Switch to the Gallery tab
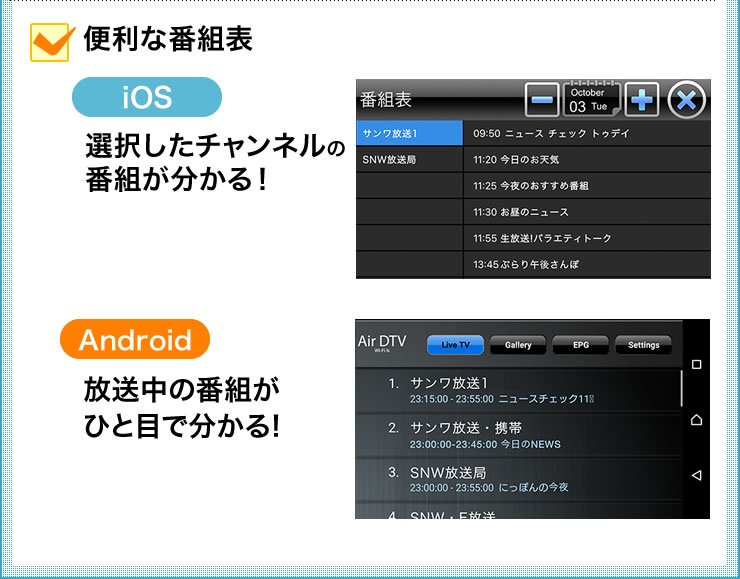 click(x=518, y=345)
